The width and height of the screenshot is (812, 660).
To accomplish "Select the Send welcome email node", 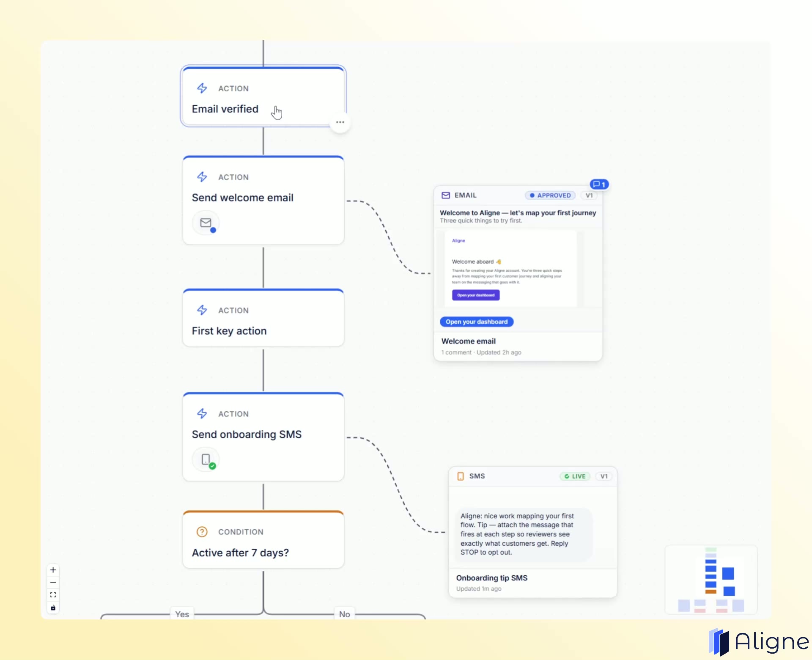I will [263, 200].
